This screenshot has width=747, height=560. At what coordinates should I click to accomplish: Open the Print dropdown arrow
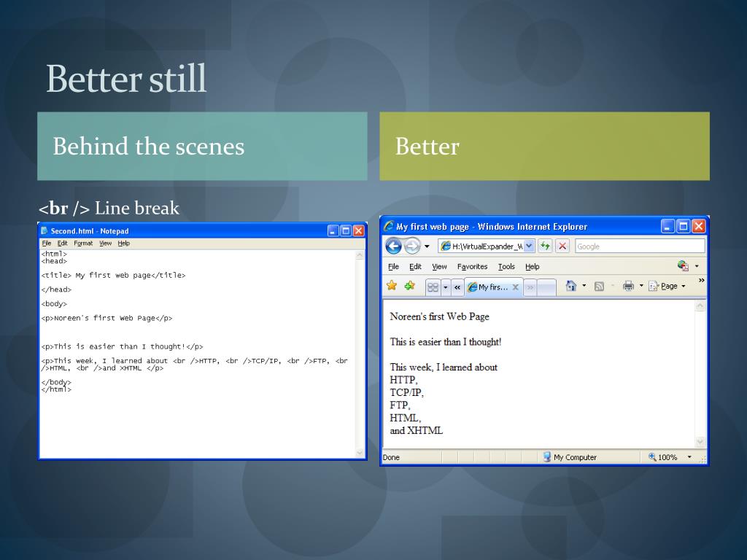click(640, 286)
